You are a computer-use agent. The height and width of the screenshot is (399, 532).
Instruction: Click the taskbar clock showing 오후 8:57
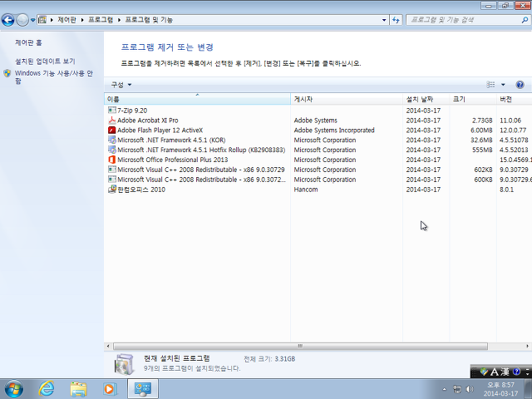pyautogui.click(x=500, y=389)
